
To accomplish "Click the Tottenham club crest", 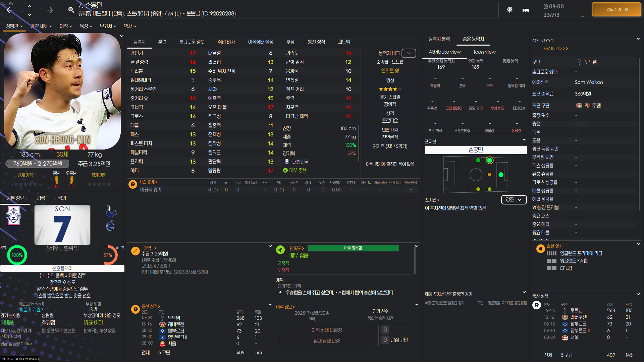I will [111, 218].
